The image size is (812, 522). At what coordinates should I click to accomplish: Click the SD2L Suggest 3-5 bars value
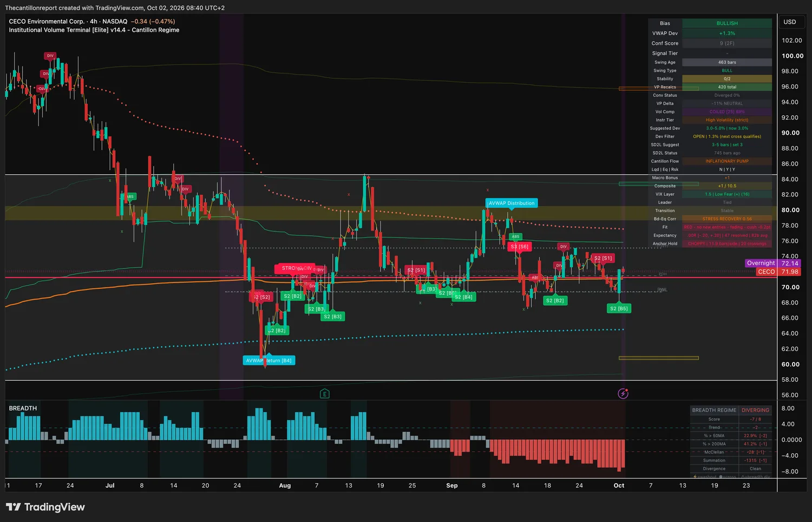[727, 145]
